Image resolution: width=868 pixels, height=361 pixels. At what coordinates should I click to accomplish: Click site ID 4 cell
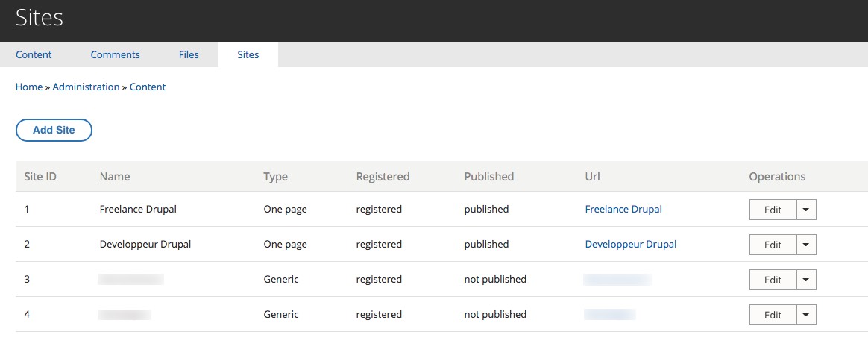[27, 314]
